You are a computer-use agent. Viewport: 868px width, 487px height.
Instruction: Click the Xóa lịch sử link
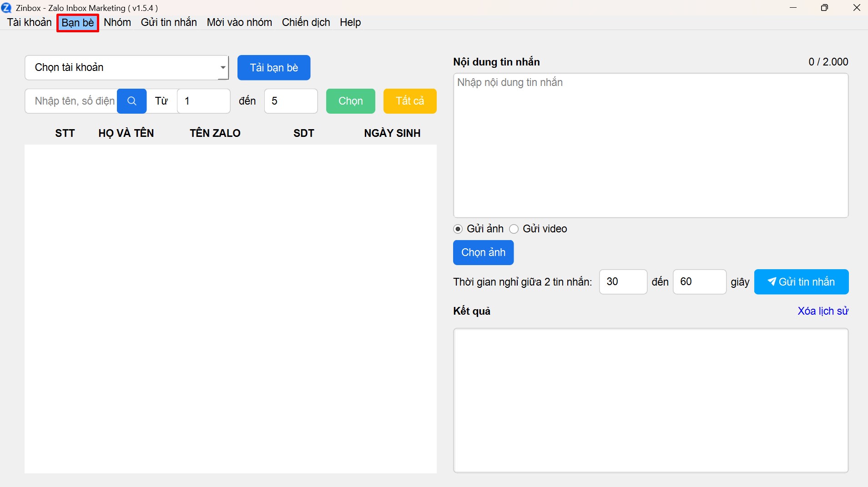(x=823, y=311)
